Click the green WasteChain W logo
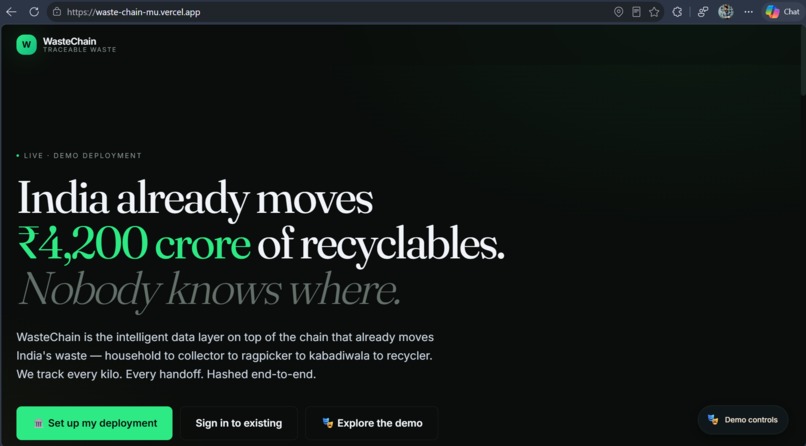This screenshot has width=806, height=446. coord(26,45)
